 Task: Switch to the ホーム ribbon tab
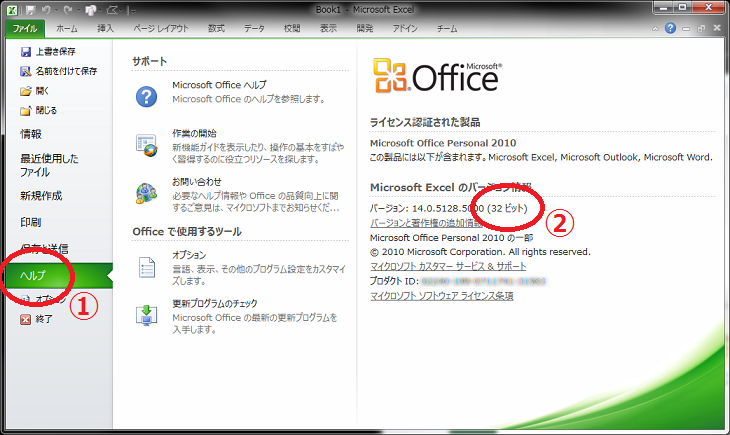click(67, 28)
